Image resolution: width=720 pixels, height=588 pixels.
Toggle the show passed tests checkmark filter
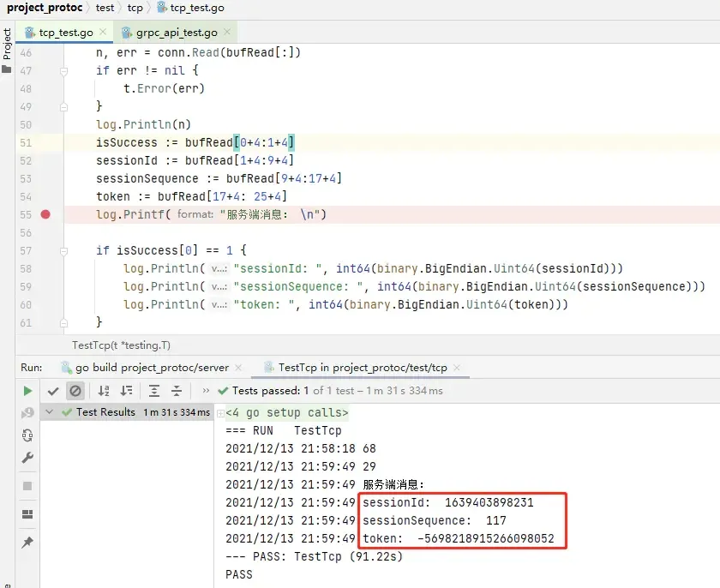(53, 390)
